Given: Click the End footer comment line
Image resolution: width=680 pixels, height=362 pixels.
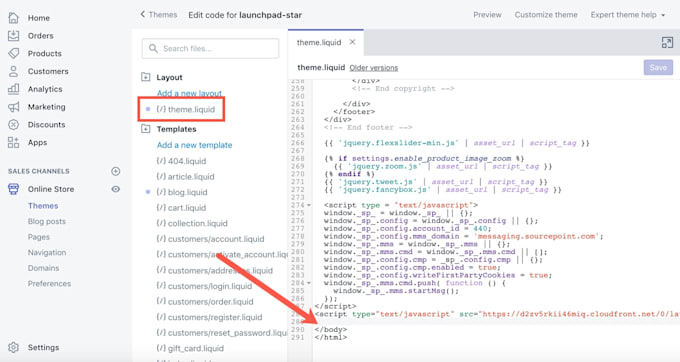Looking at the screenshot, I should coord(368,127).
